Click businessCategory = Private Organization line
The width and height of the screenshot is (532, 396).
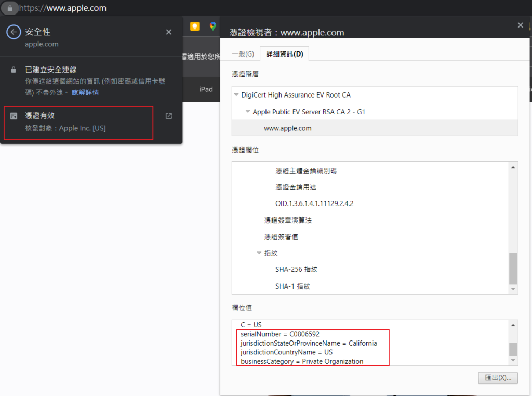coord(302,361)
